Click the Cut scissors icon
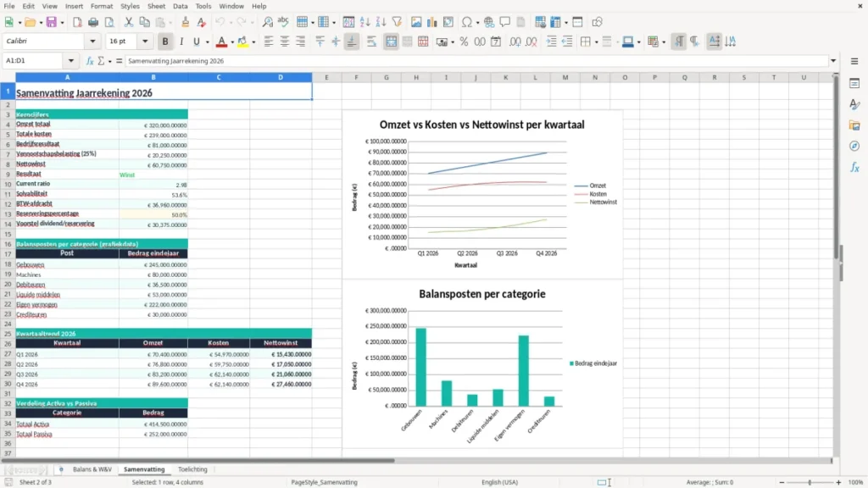Viewport: 868px width, 488px height. coord(129,22)
